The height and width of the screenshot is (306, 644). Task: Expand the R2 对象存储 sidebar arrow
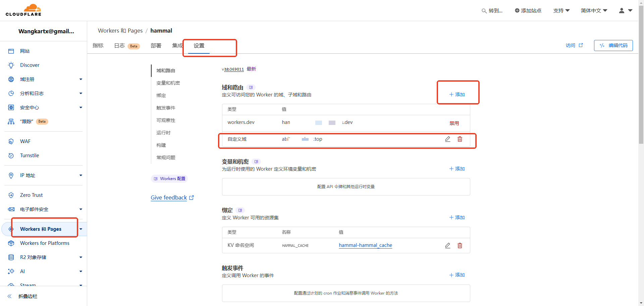81,257
